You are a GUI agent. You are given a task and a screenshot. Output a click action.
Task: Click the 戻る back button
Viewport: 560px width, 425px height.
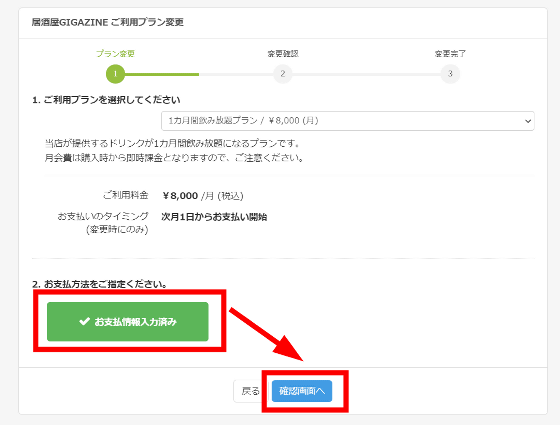tap(250, 391)
